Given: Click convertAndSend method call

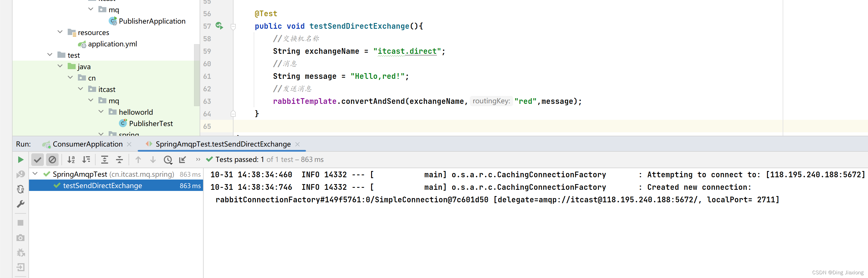Looking at the screenshot, I should click(x=373, y=101).
